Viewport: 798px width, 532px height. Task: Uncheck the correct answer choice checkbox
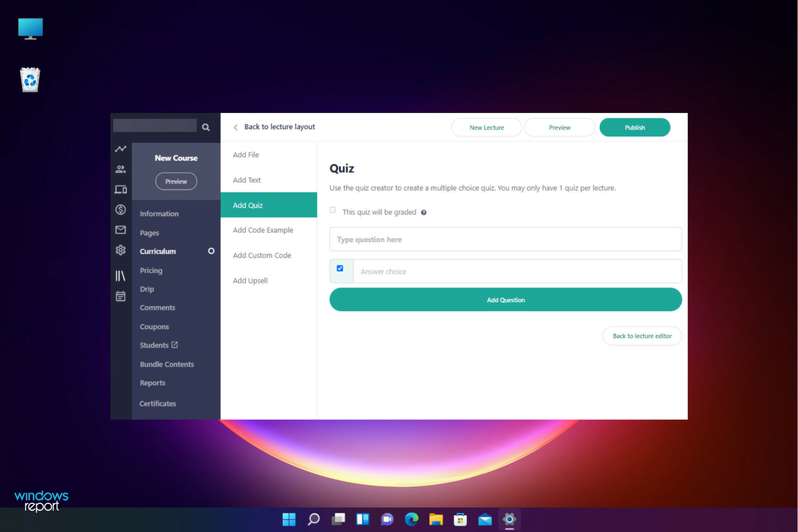tap(340, 268)
